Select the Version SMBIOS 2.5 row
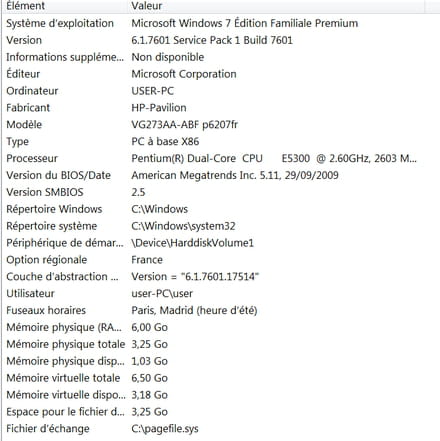The width and height of the screenshot is (440, 441). (221, 192)
